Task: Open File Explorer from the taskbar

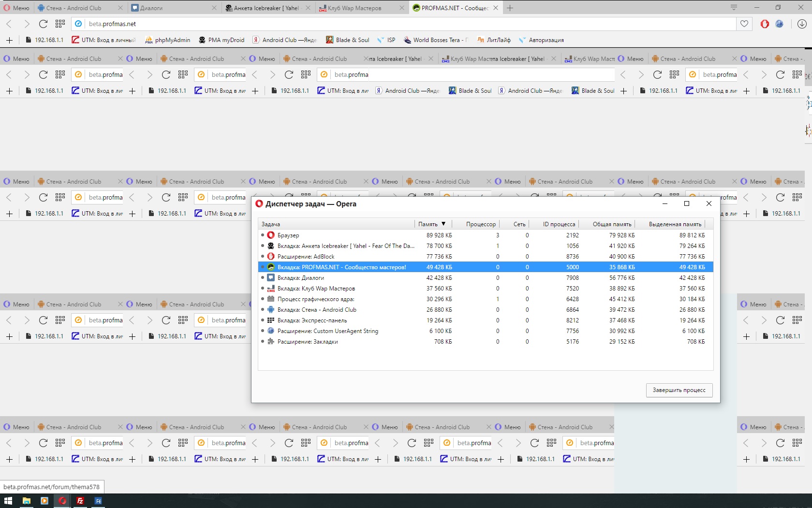Action: click(26, 501)
